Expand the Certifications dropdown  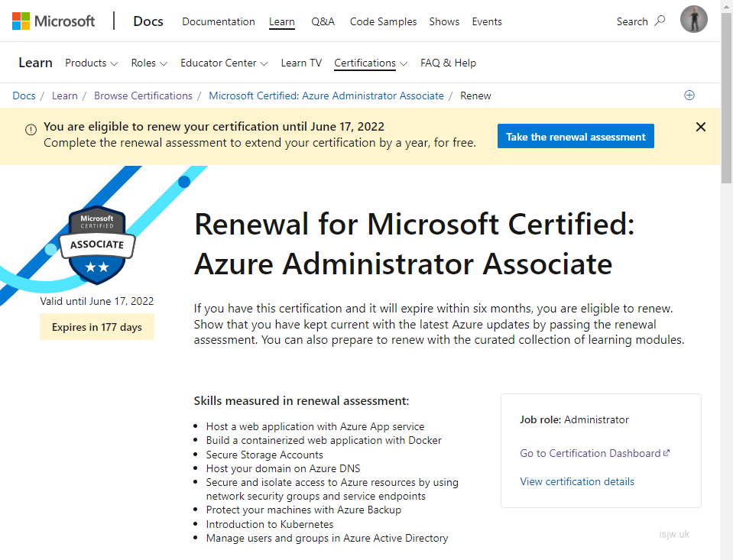click(371, 63)
